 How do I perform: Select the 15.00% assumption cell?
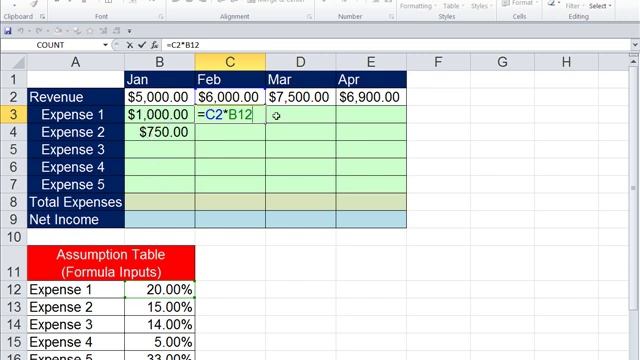pos(160,307)
